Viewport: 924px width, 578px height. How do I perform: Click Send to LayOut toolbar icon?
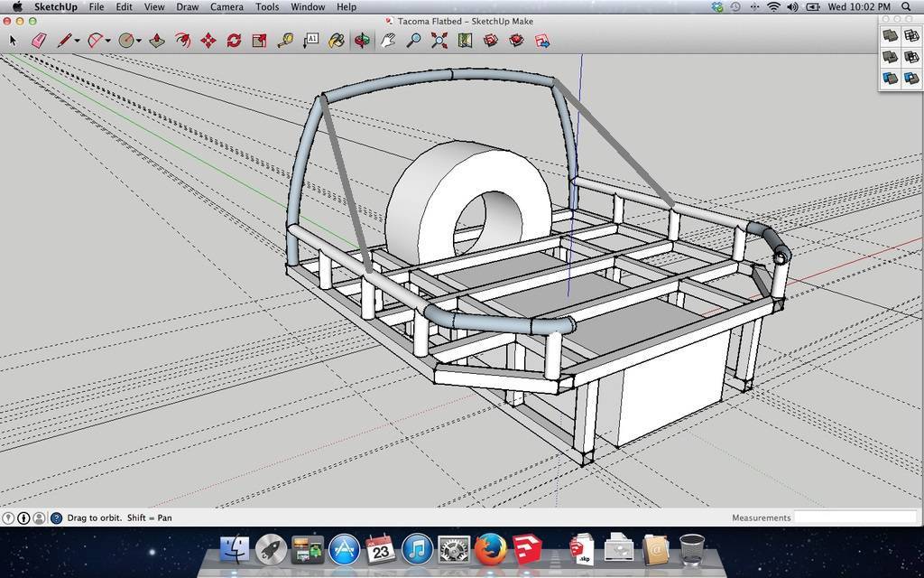(542, 41)
